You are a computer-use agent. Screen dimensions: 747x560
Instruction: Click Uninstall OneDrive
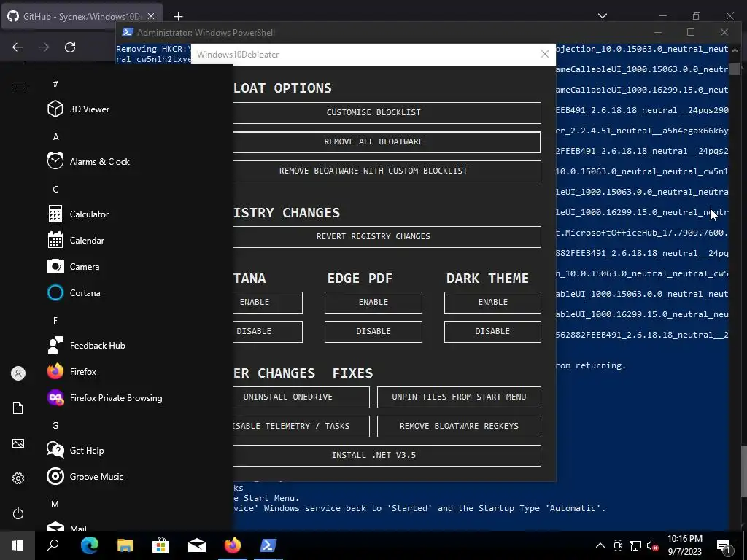coord(301,397)
